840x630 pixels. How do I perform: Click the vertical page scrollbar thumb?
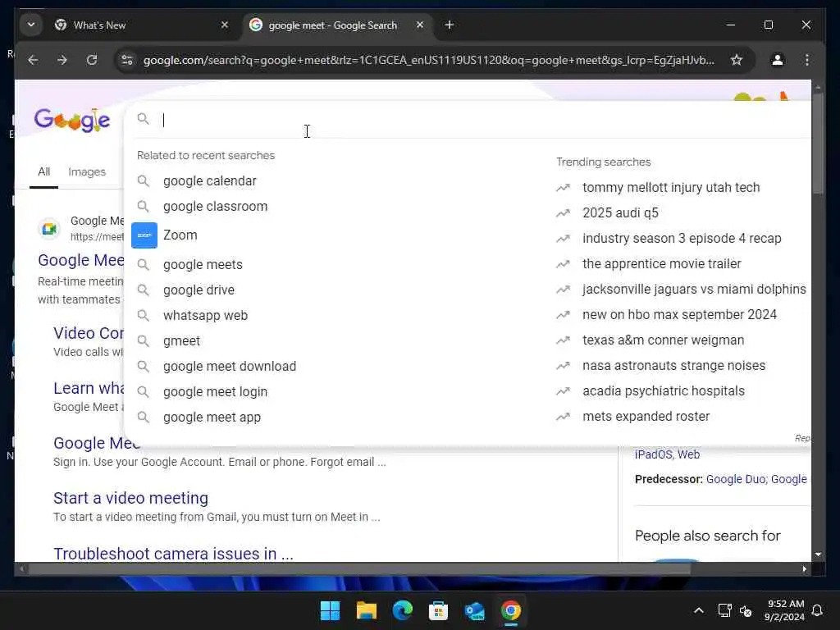(x=818, y=143)
